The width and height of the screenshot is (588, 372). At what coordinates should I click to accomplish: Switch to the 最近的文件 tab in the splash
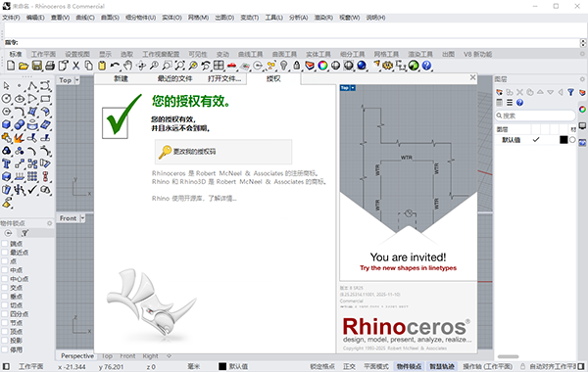[x=174, y=78]
